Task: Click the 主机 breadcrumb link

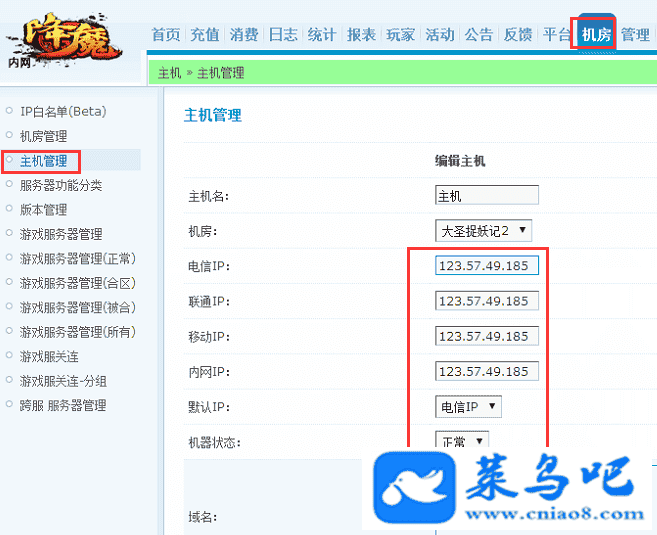Action: pos(169,73)
